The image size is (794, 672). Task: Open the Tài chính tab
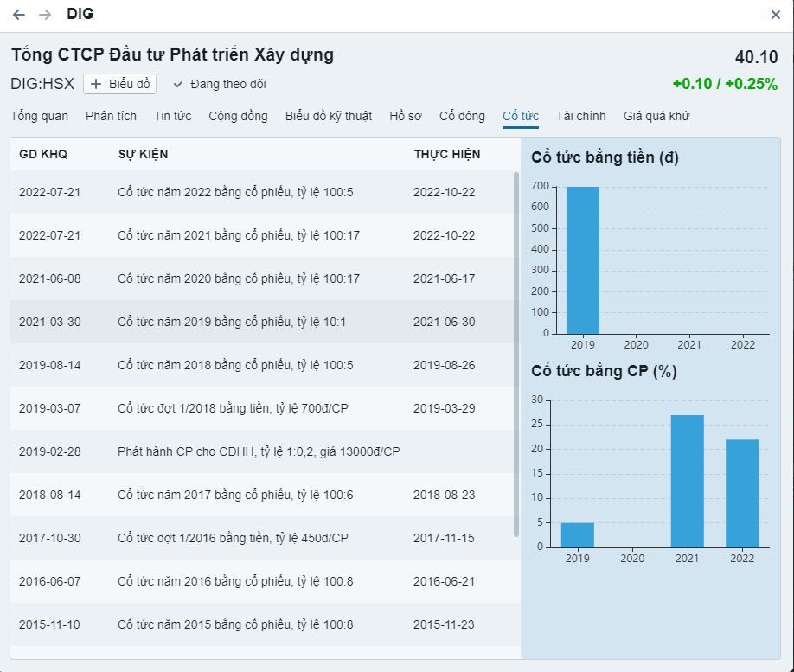(x=580, y=116)
